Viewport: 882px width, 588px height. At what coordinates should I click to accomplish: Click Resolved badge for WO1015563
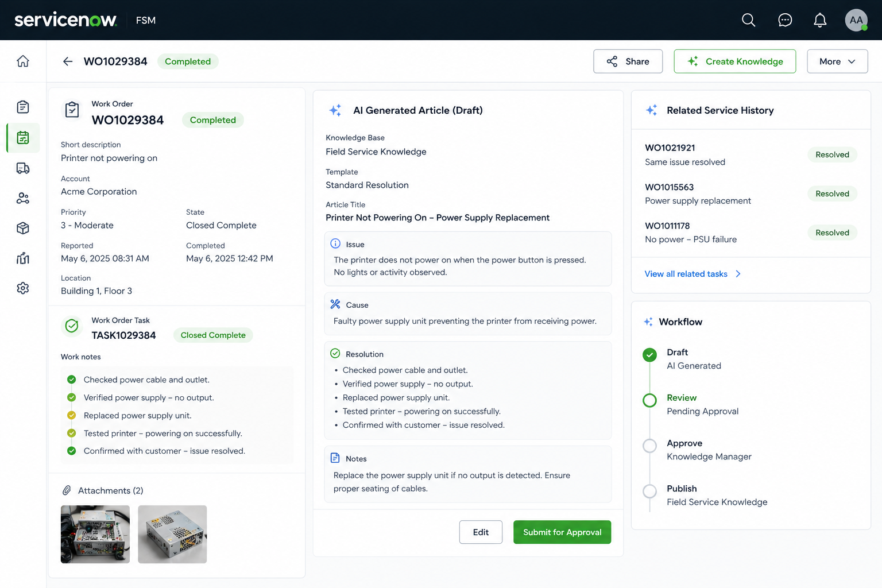tap(832, 194)
